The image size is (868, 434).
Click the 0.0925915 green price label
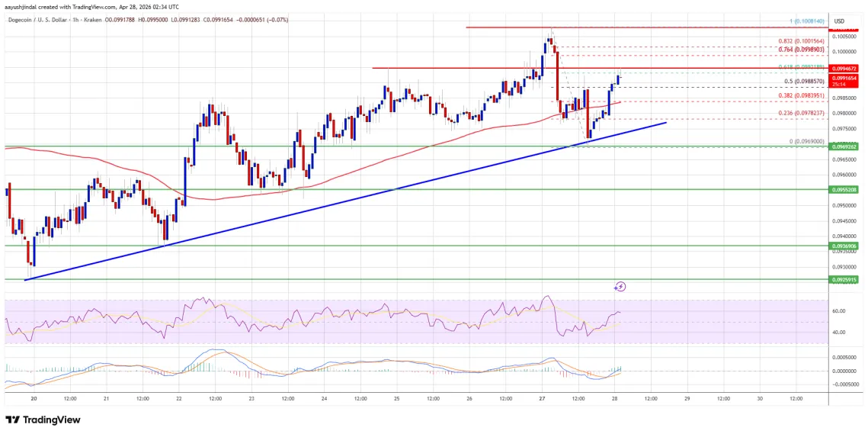[x=845, y=280]
